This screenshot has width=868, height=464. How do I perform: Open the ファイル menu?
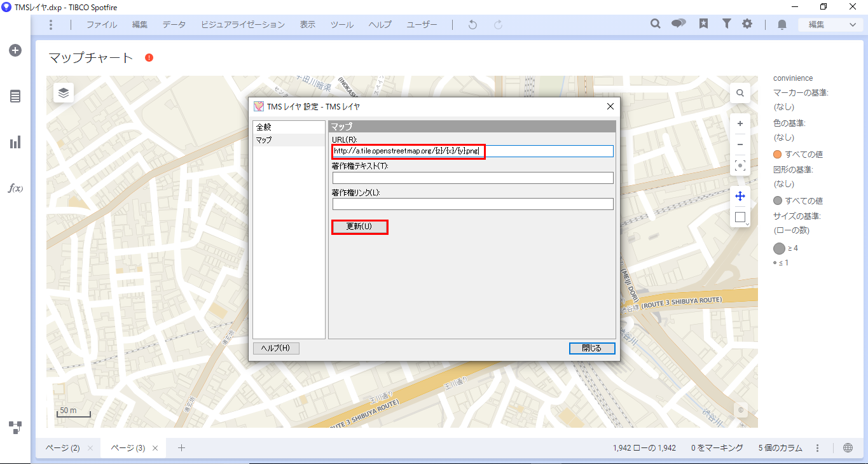(102, 25)
